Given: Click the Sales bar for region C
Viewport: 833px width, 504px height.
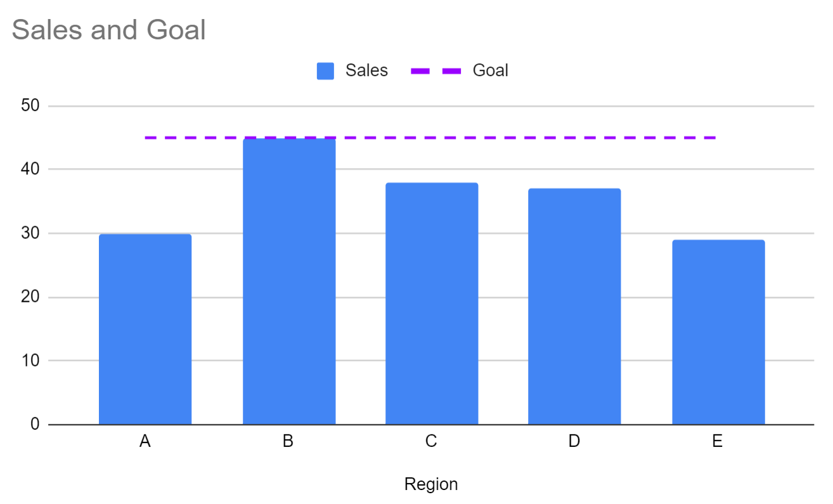Looking at the screenshot, I should click(x=432, y=304).
